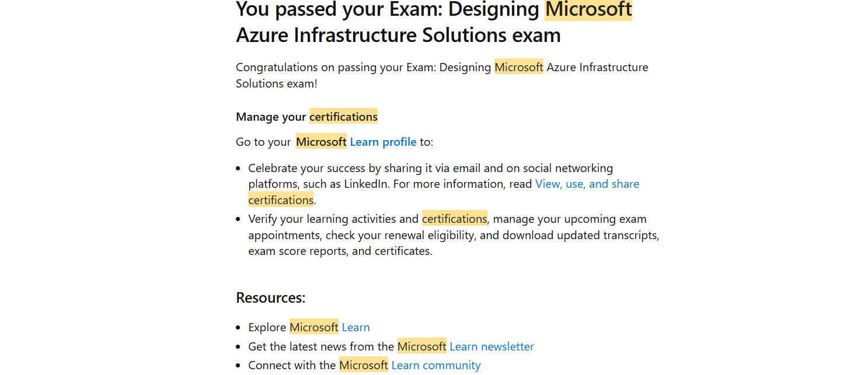Click highlighted "Microsoft" in the Congratulations paragraph

click(519, 67)
